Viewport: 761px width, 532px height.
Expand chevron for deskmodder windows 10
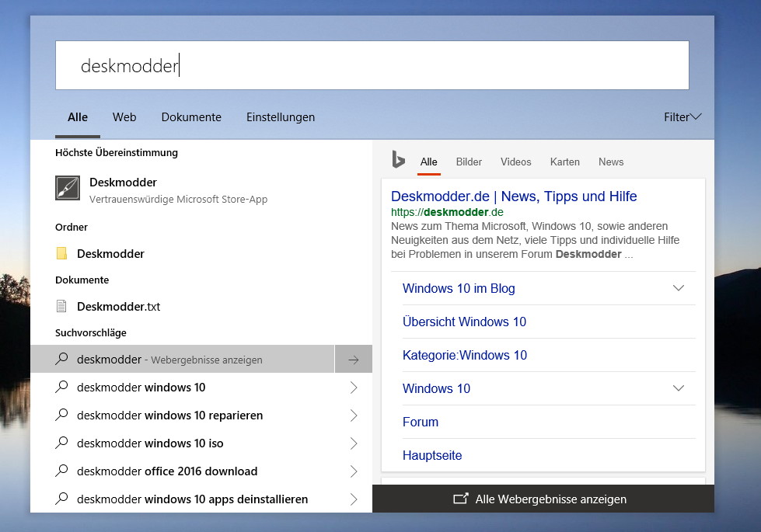pos(354,388)
